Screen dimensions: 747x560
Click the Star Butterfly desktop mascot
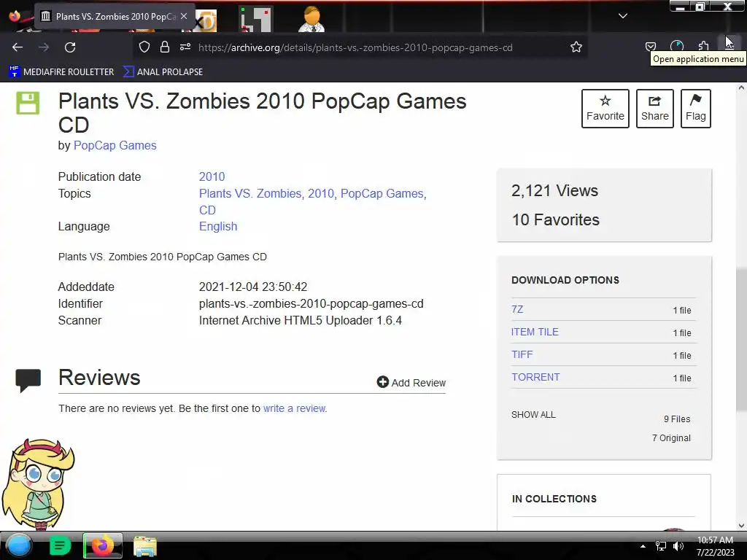pyautogui.click(x=37, y=484)
